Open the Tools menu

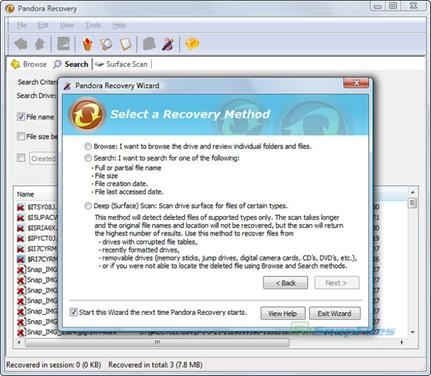(x=93, y=25)
